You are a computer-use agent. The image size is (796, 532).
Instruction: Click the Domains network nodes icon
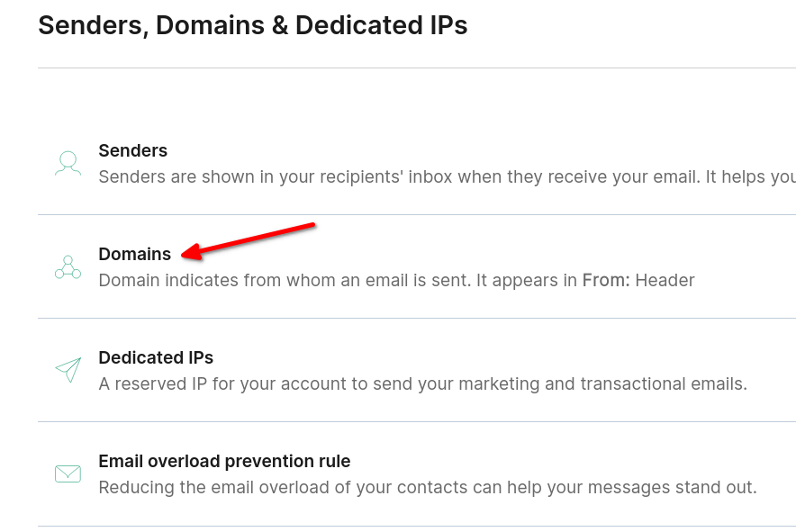click(x=68, y=267)
